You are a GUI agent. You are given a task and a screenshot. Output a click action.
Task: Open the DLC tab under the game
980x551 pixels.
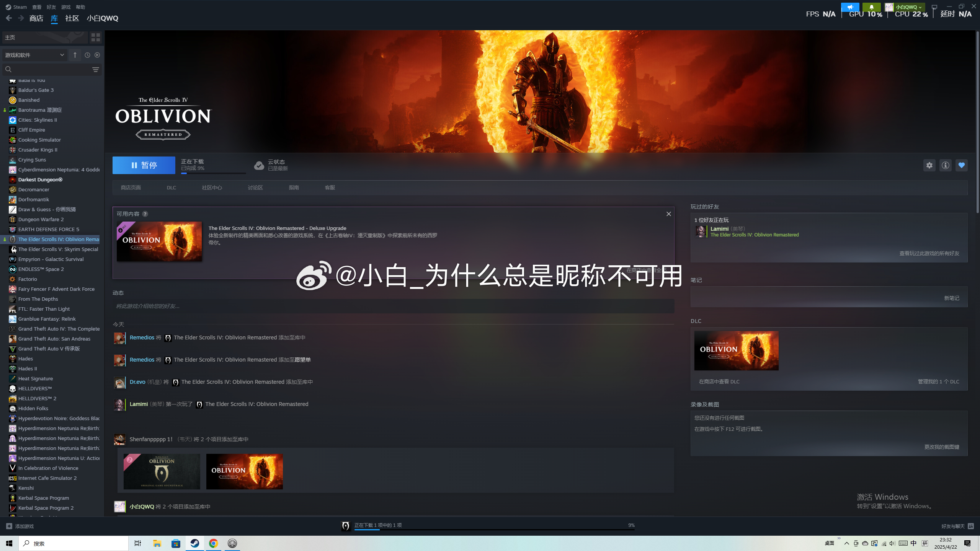pos(171,187)
